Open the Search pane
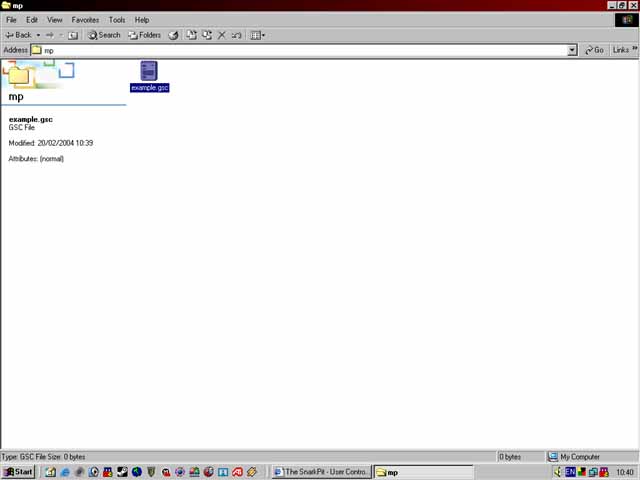The image size is (640, 480). tap(104, 35)
